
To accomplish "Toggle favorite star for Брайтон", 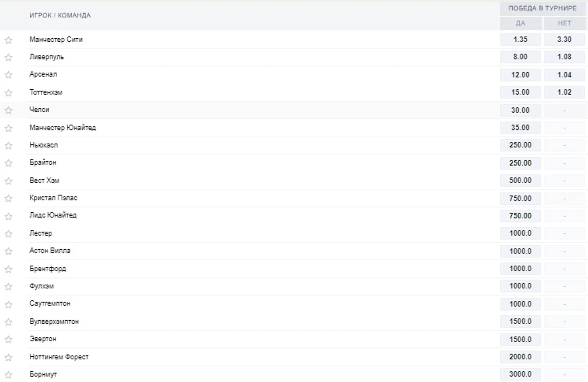I will pos(8,163).
